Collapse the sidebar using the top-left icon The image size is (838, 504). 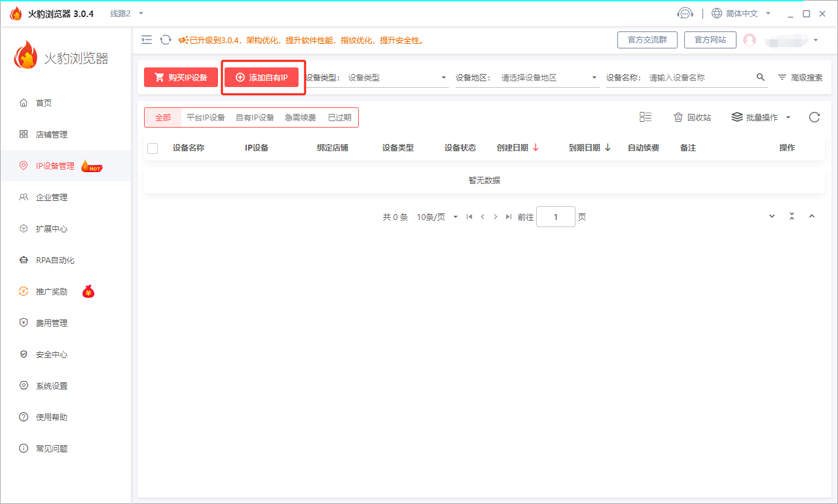coord(147,39)
